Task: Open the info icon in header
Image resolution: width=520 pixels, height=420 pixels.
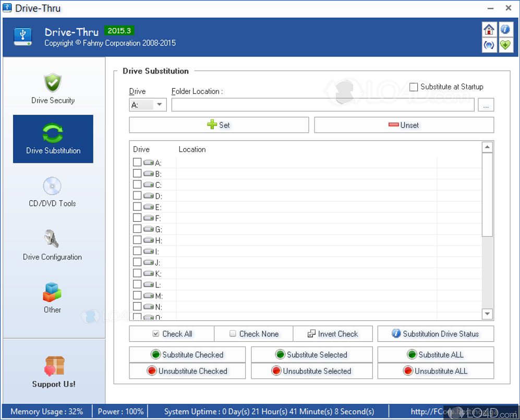Action: coord(505,29)
